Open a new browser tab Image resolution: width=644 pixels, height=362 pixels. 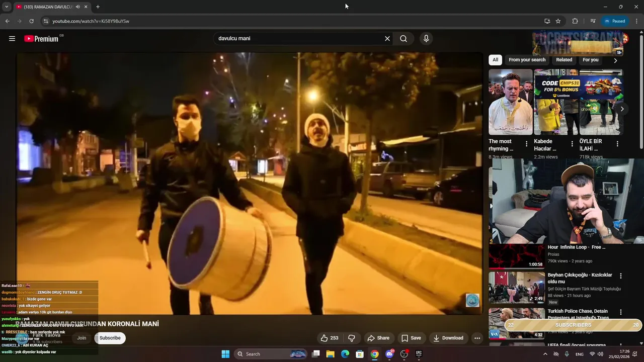98,7
